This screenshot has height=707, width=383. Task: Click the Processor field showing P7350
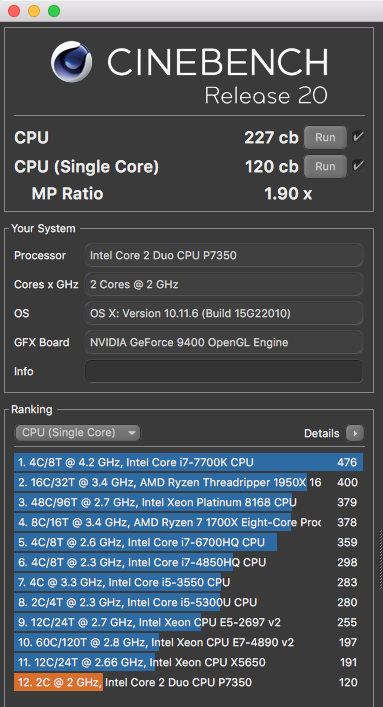pos(224,256)
